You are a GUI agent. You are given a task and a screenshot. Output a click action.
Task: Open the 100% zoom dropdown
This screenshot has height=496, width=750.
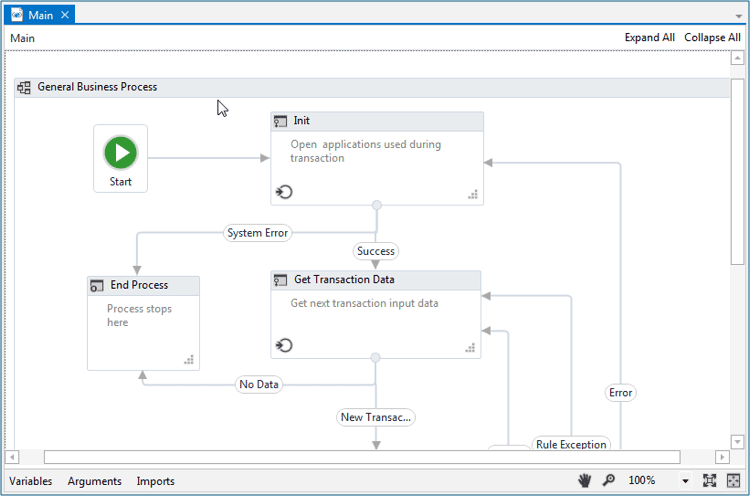tap(686, 481)
